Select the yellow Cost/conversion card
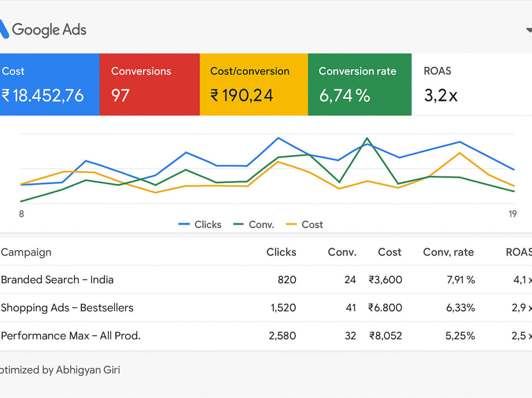 click(254, 84)
